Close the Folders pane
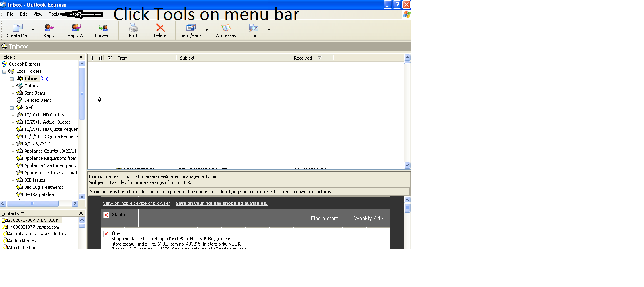 (81, 57)
